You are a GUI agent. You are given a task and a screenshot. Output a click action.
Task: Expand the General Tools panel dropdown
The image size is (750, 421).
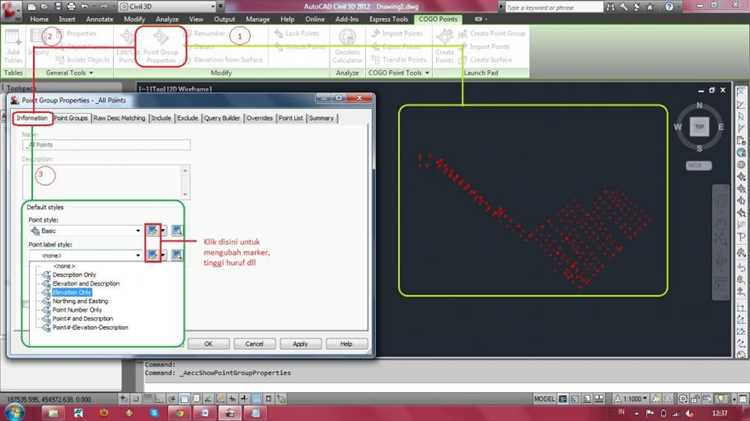point(69,73)
